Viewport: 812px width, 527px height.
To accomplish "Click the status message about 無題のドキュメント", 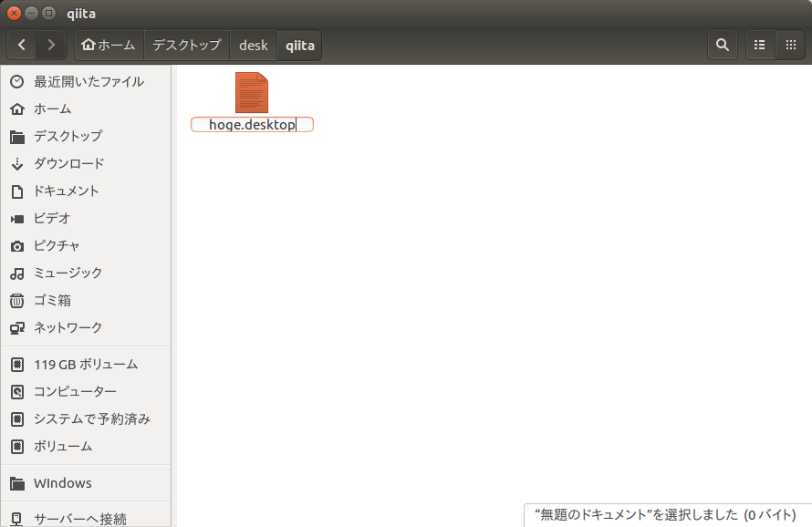I will tap(665, 515).
